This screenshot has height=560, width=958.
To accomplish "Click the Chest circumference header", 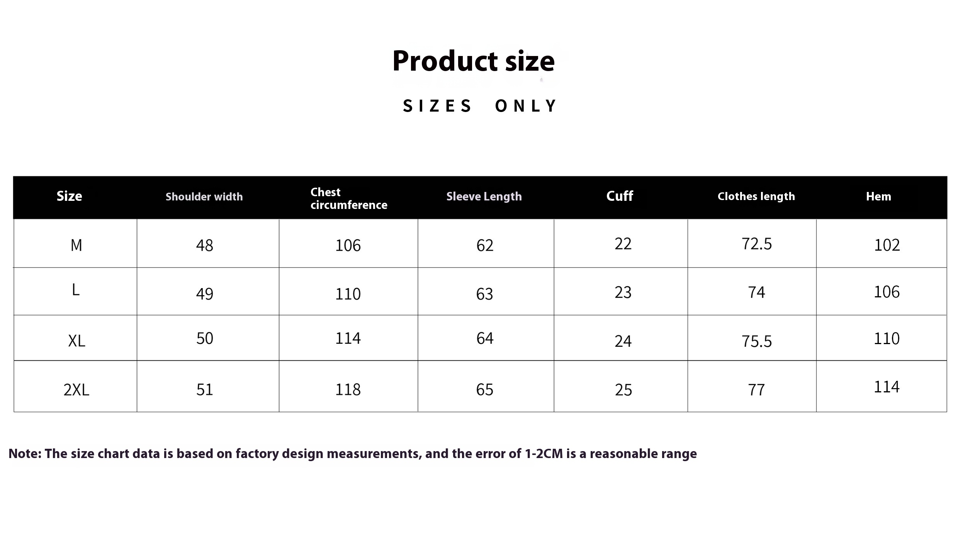I will tap(349, 199).
